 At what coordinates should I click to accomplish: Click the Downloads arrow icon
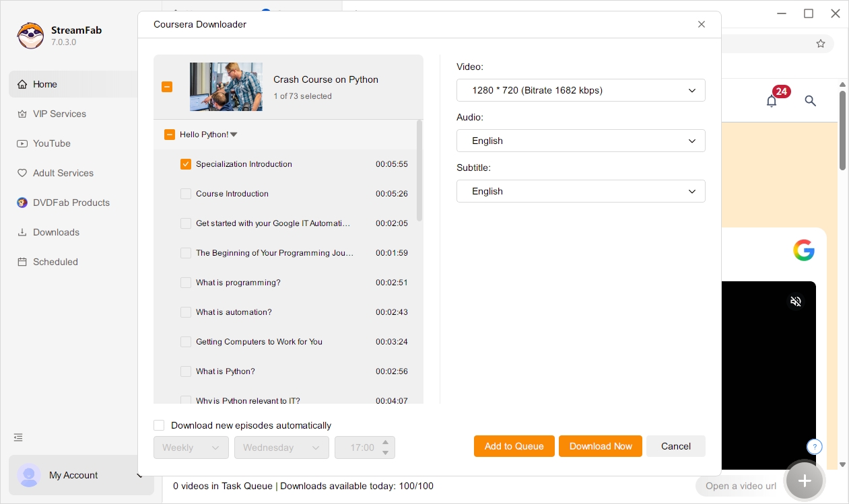pos(22,232)
